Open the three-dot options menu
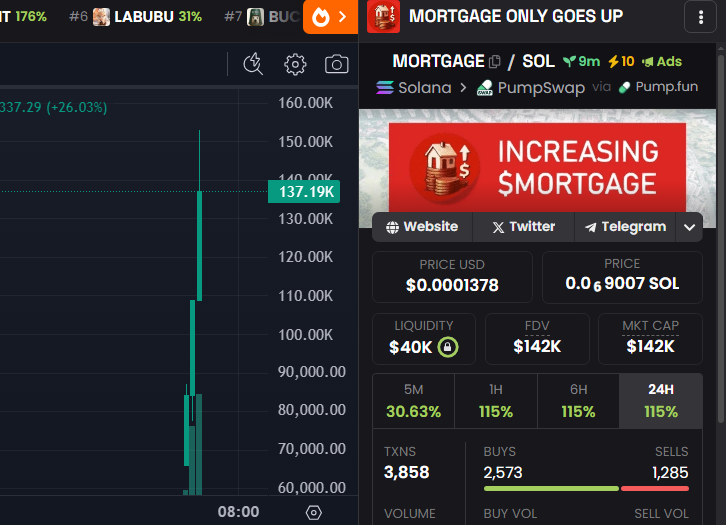The image size is (726, 525). (701, 18)
